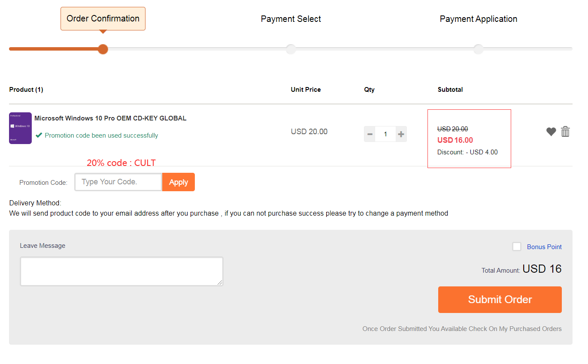Click inside the Leave Message text area

(x=121, y=271)
